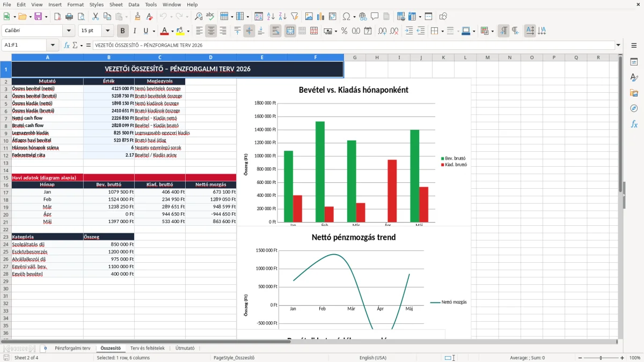
Task: Open the sidebar Navigator compass icon
Action: 634,108
